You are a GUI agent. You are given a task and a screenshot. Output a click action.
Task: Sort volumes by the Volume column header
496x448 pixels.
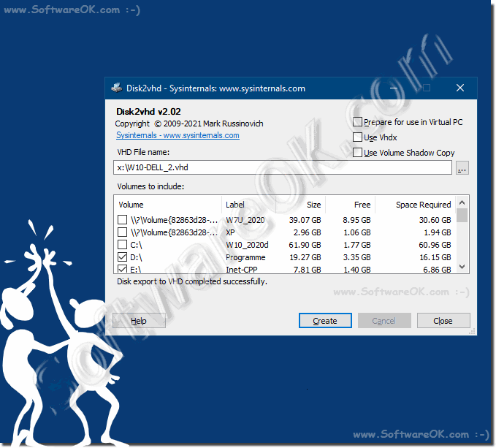pyautogui.click(x=168, y=205)
